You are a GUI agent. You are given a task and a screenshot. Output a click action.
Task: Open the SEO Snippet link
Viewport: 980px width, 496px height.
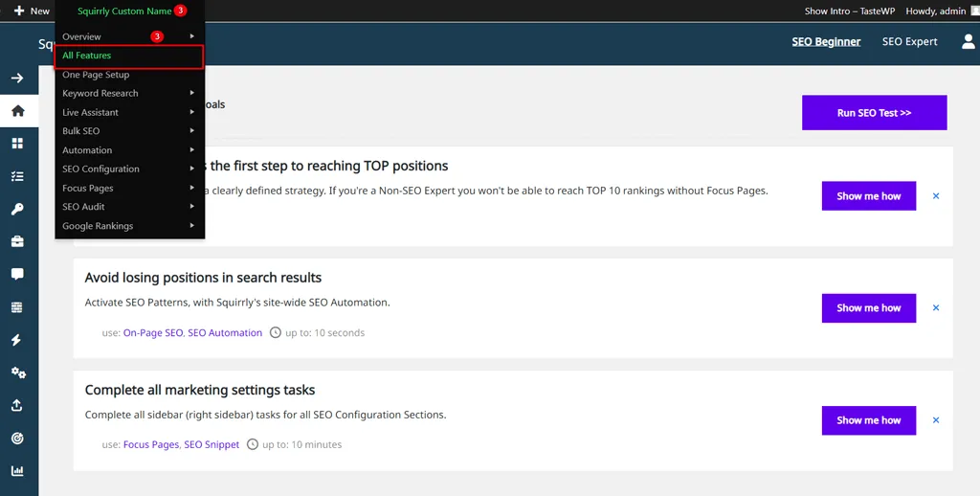[x=212, y=444]
